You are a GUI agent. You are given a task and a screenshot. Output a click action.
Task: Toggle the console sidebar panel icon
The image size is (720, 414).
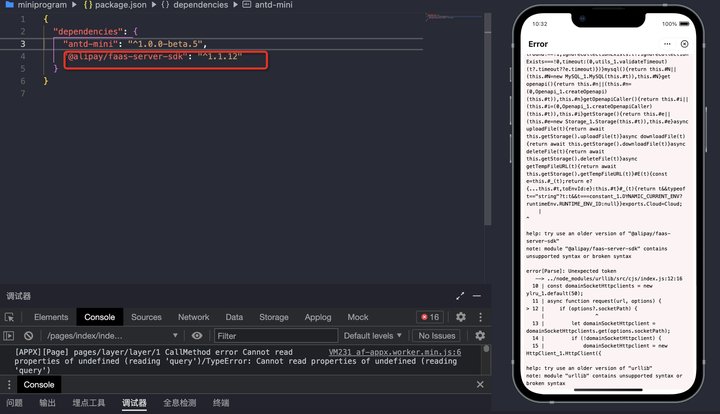(9, 336)
